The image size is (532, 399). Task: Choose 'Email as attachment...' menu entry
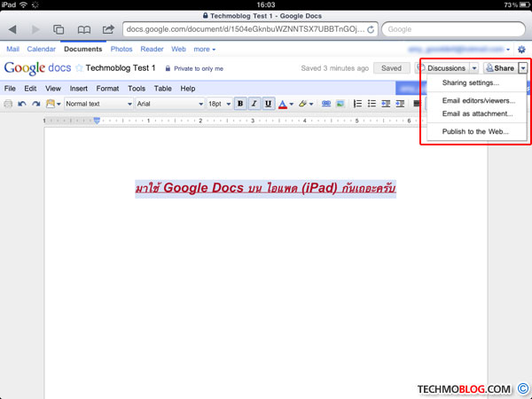click(477, 113)
